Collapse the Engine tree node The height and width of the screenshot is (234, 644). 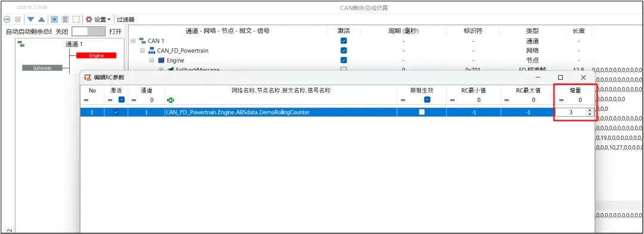tap(151, 60)
